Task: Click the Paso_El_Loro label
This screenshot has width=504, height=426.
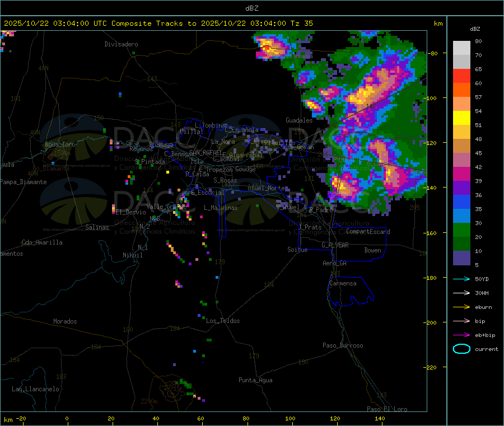Action: [x=387, y=409]
